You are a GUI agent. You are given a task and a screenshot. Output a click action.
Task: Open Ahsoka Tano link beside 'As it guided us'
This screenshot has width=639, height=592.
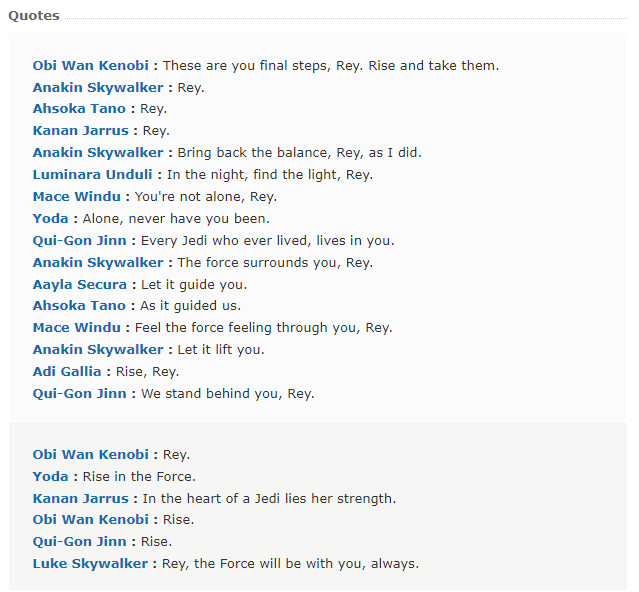[79, 306]
